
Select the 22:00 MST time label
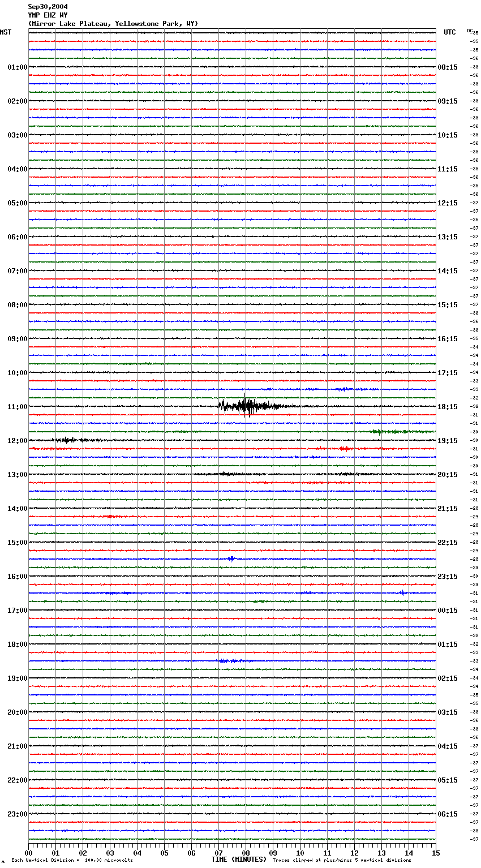click(x=17, y=780)
